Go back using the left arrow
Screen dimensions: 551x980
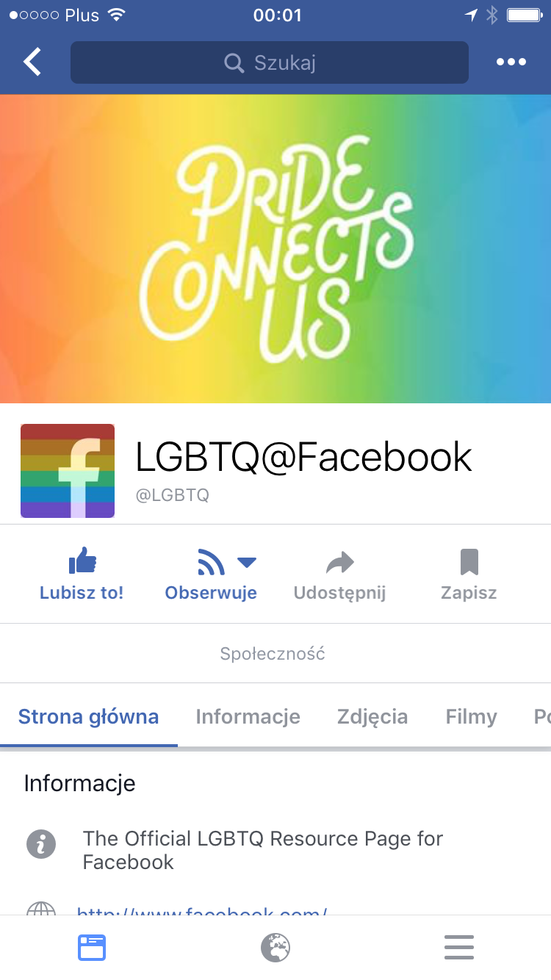tap(33, 62)
